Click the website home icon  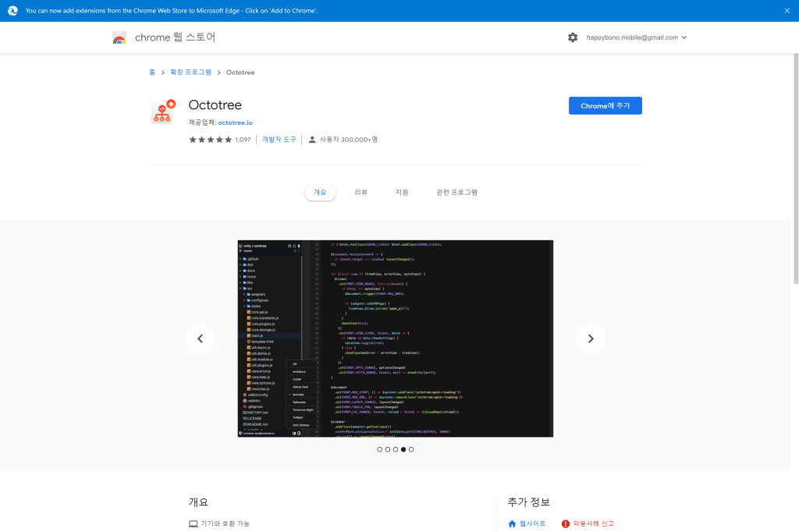512,524
